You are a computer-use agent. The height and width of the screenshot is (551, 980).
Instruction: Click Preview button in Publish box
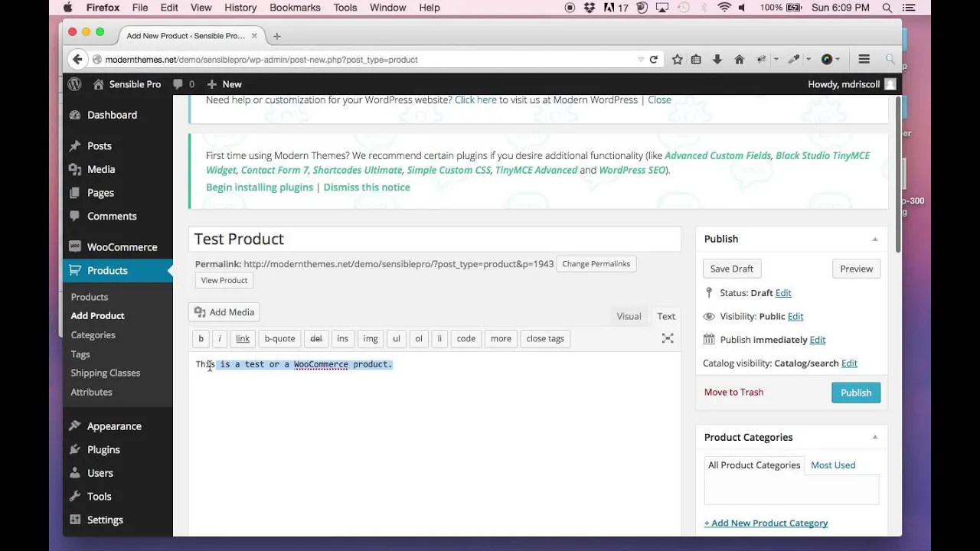click(x=856, y=269)
